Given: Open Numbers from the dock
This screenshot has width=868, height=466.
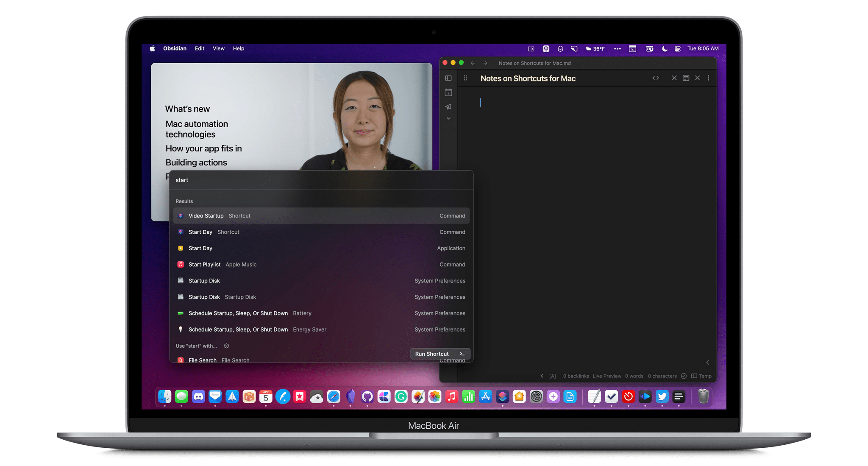Looking at the screenshot, I should click(469, 397).
